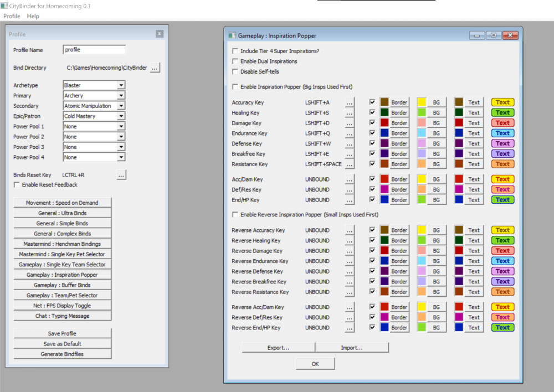This screenshot has width=554, height=392.
Task: Open the Help menu
Action: [33, 17]
